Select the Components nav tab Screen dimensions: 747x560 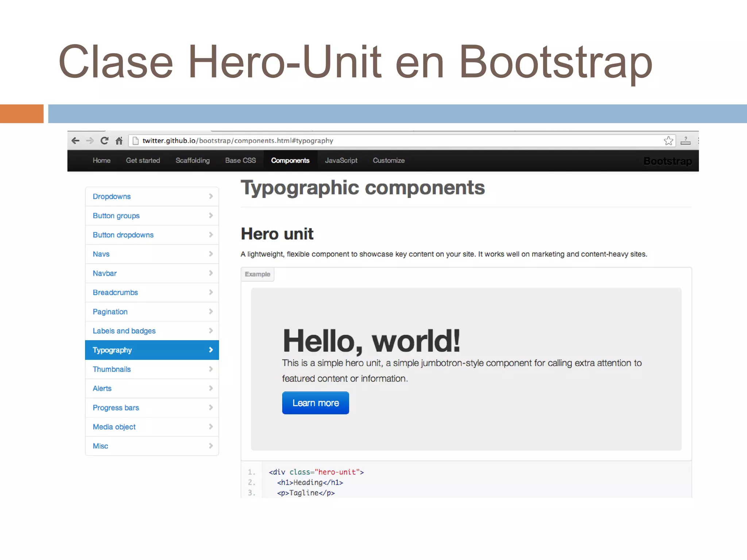290,160
